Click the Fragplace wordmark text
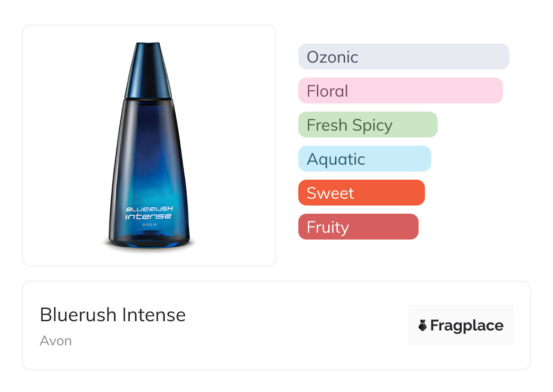Image resolution: width=553 pixels, height=392 pixels. pyautogui.click(x=467, y=325)
